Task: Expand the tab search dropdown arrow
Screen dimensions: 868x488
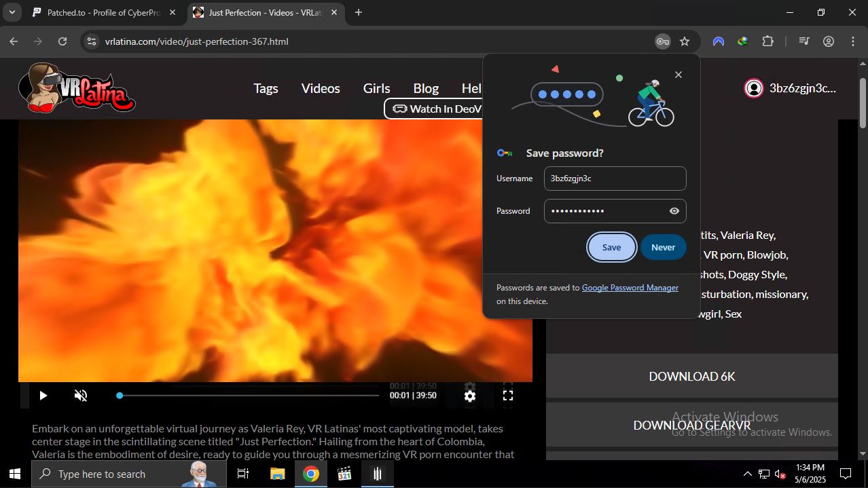Action: pyautogui.click(x=12, y=12)
